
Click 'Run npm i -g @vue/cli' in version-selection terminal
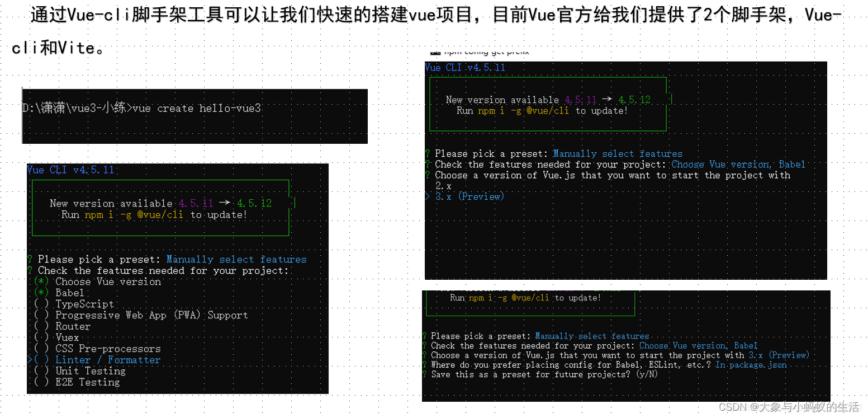(x=513, y=111)
